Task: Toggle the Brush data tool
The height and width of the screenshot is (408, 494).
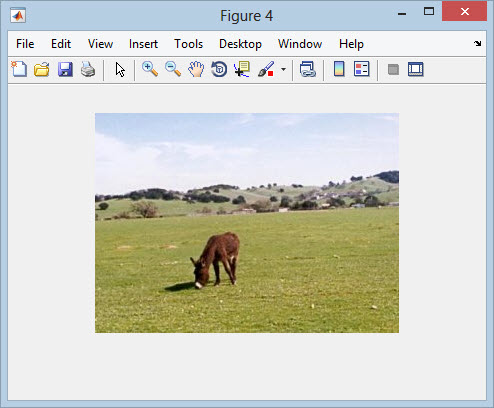Action: (x=266, y=69)
